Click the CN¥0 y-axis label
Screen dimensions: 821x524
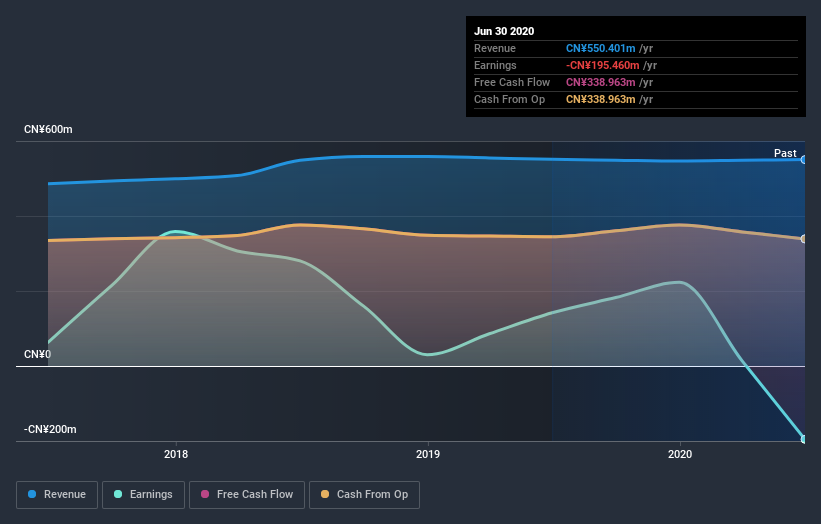(38, 354)
